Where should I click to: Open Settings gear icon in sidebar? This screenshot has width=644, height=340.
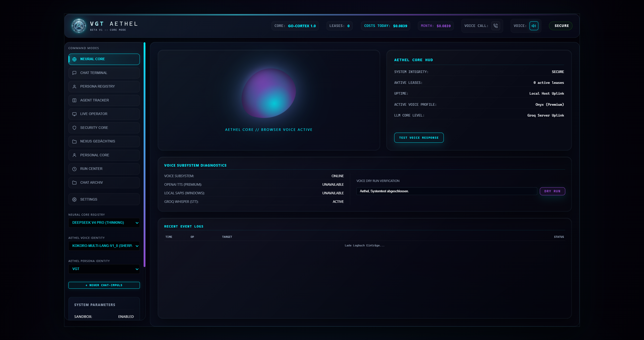click(74, 199)
